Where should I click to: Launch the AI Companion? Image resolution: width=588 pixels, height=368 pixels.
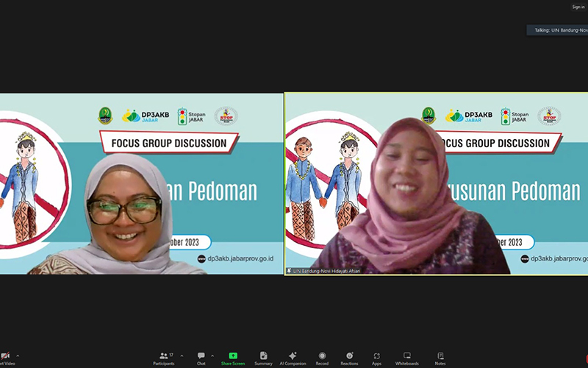(293, 357)
